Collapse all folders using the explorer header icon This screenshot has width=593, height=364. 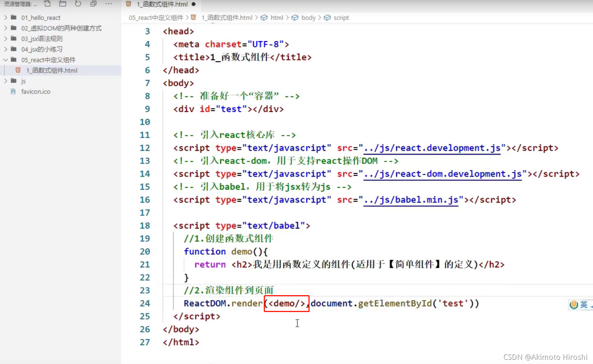tap(93, 4)
